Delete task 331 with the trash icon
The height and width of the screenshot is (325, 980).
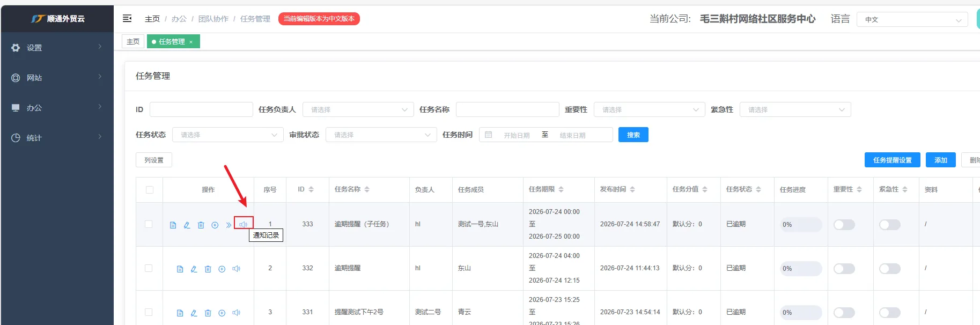tap(208, 313)
